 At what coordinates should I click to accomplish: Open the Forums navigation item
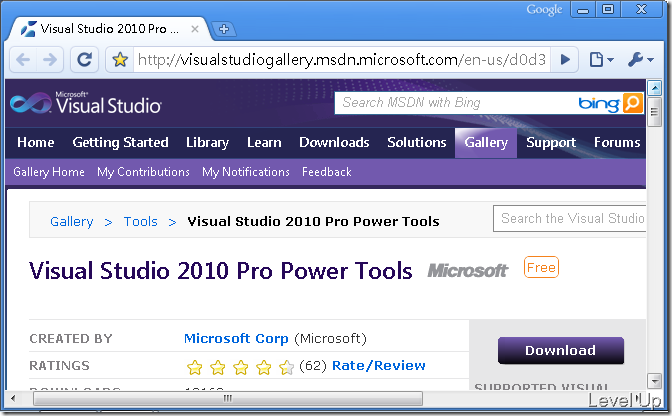tap(617, 142)
